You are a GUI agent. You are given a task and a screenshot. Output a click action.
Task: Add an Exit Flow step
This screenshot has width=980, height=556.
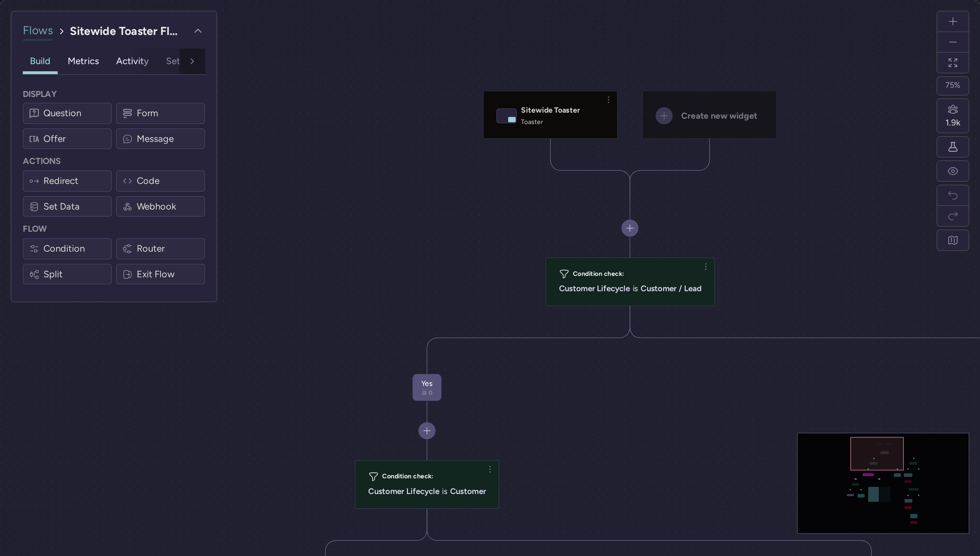click(161, 274)
